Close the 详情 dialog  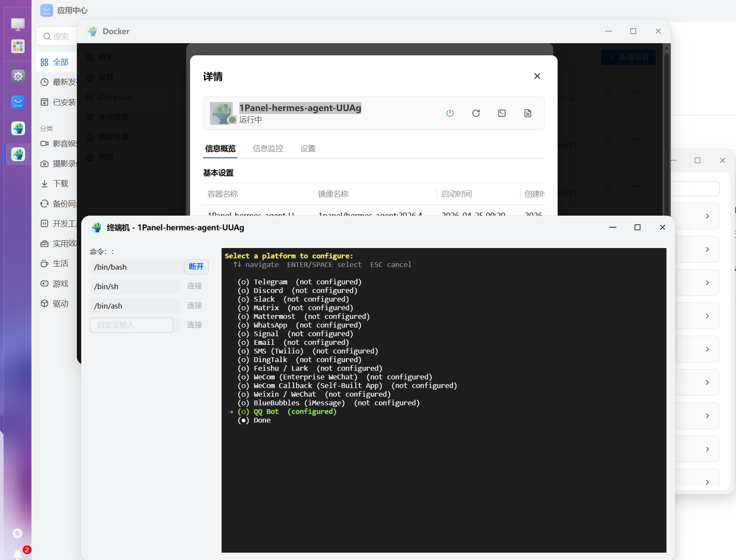[537, 76]
